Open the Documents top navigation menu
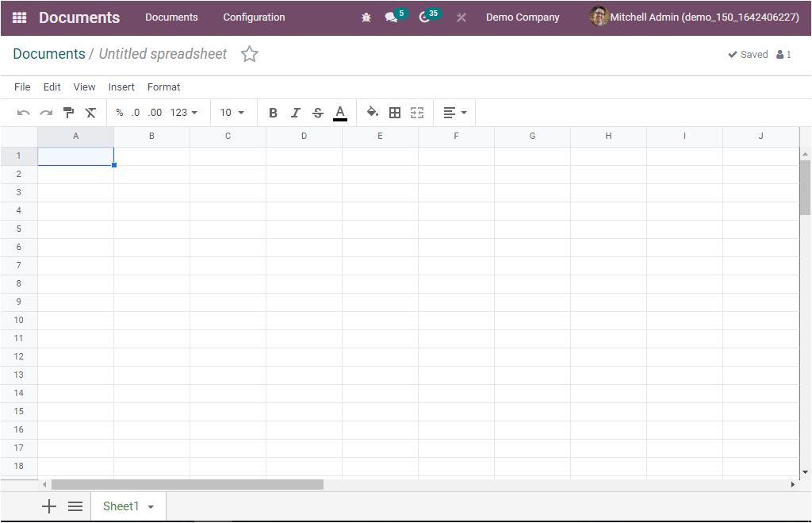Screen dimensions: 812x523 click(x=171, y=17)
